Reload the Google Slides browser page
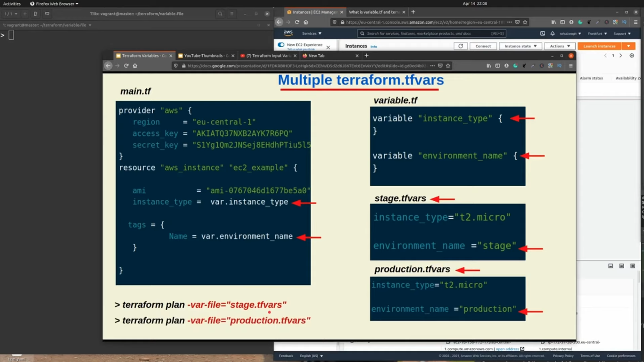 126,66
